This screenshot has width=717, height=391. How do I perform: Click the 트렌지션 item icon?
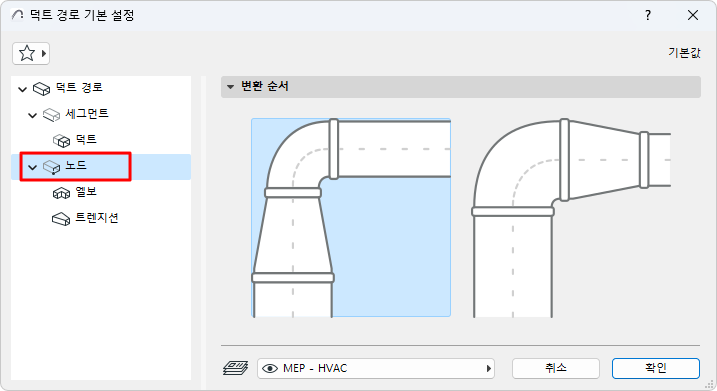click(x=61, y=219)
